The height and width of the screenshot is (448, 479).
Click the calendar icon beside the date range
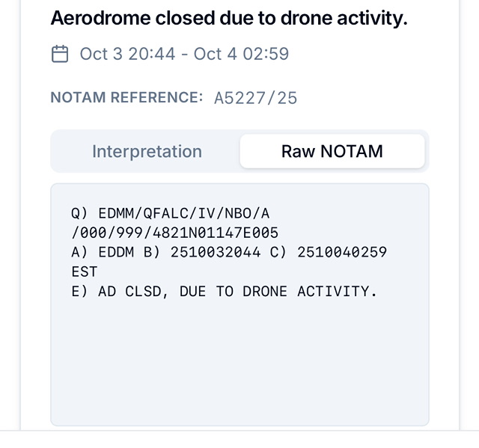click(60, 54)
